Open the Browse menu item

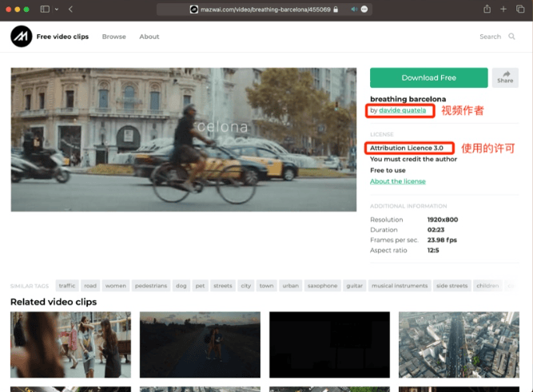coord(113,37)
